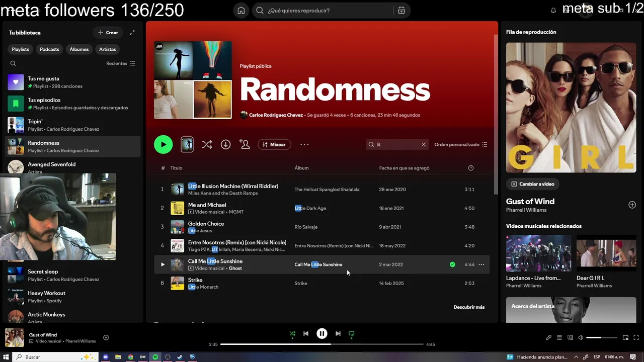Click the playlist search field containing 'lit'
This screenshot has width=644, height=362.
tap(397, 144)
